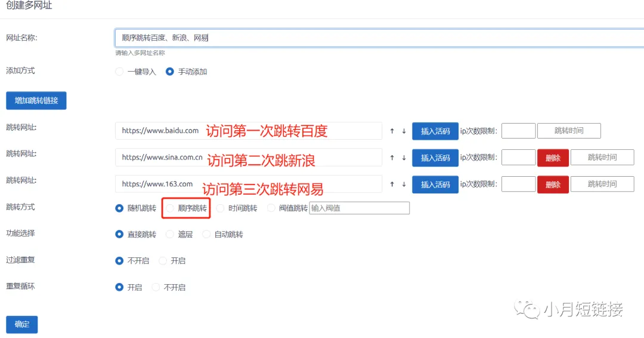Open 跳转时间 field for the baidu.com row
Viewport: 644px width, 338px height.
click(569, 131)
